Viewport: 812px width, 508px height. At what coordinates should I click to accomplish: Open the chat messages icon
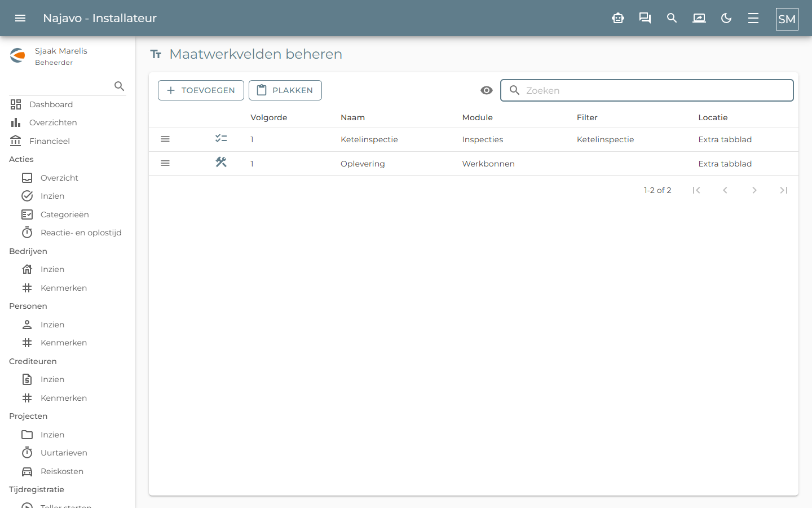coord(645,18)
